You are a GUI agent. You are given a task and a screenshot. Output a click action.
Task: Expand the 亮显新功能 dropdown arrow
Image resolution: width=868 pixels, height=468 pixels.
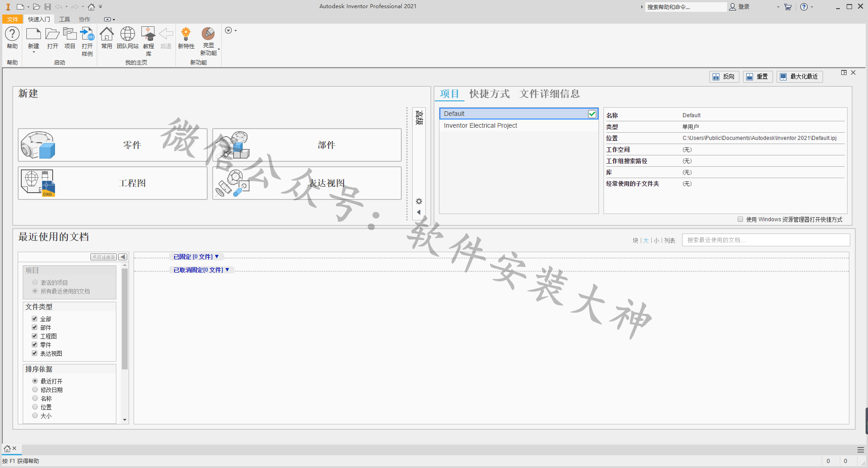[219, 49]
